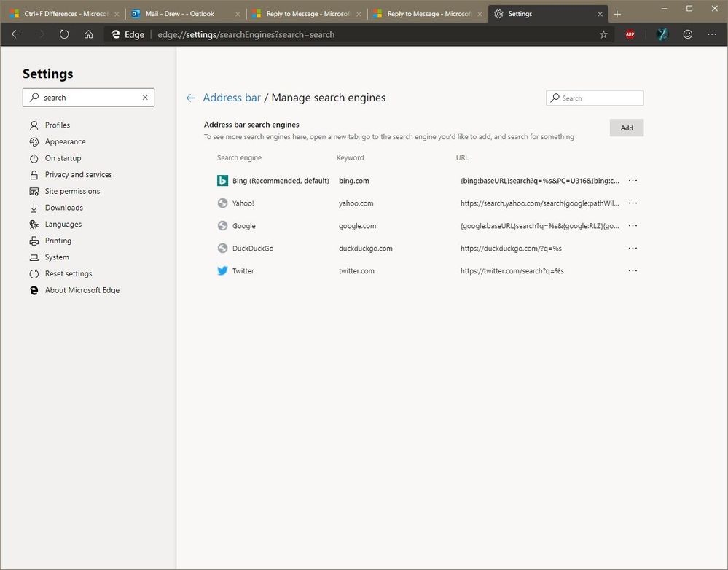Open more actions for Yahoo! row
This screenshot has height=570, width=728.
pos(633,203)
